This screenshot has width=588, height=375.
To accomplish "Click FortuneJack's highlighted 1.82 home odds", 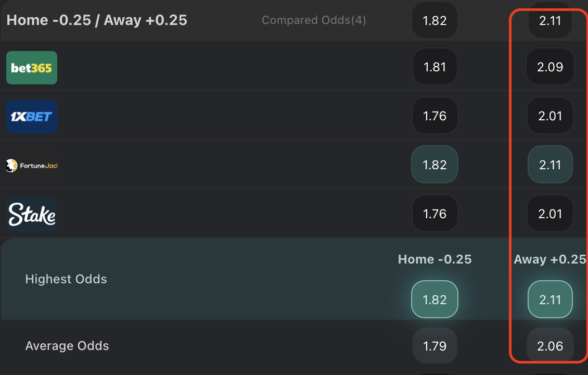I will 434,164.
